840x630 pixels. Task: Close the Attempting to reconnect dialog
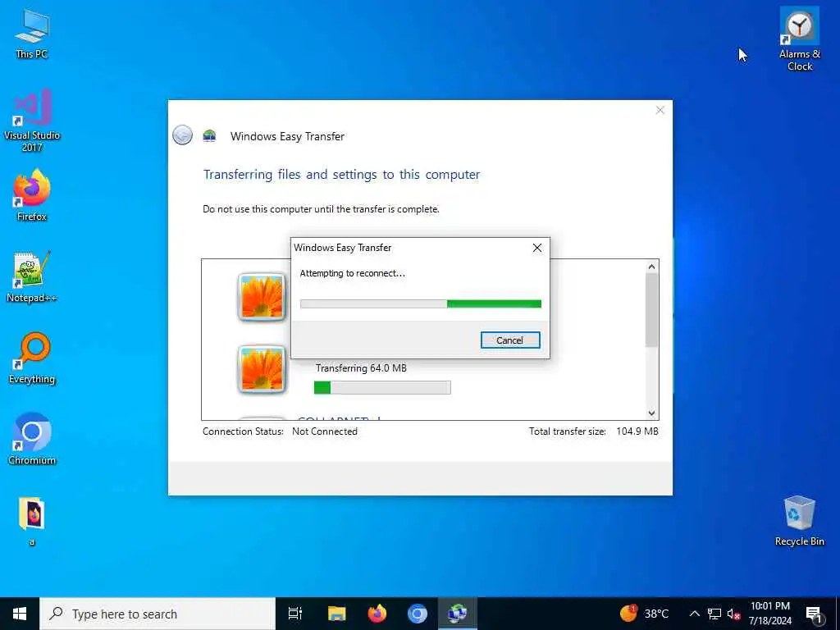coord(537,248)
